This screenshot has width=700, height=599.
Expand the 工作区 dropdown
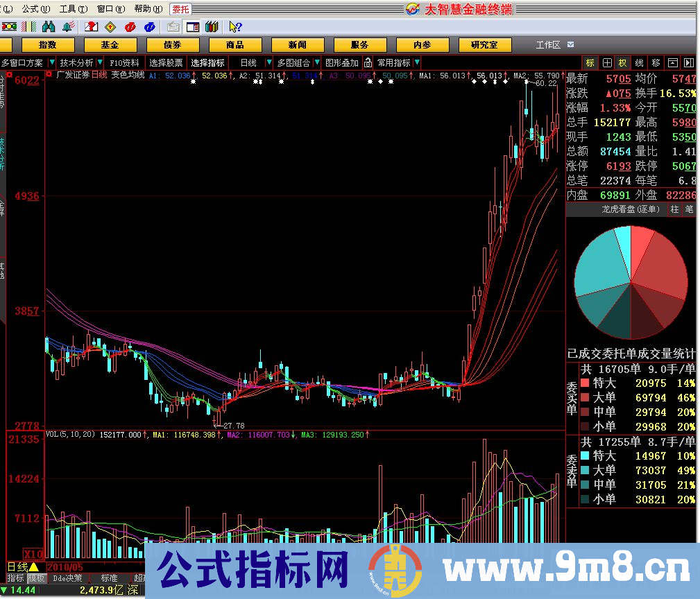tap(570, 44)
